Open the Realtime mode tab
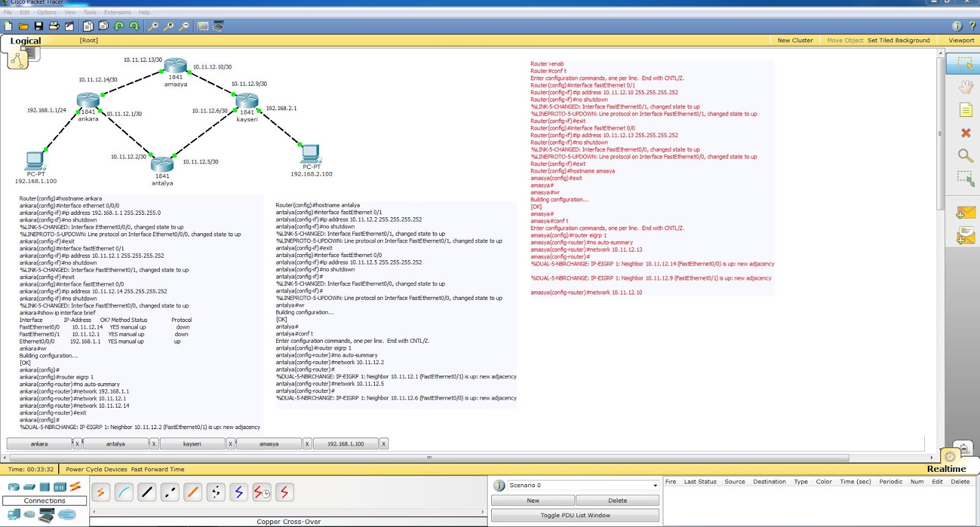Image resolution: width=980 pixels, height=527 pixels. coord(946,469)
